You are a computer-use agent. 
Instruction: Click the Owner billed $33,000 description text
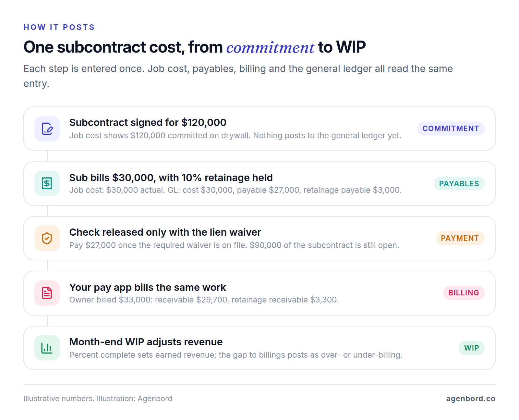(204, 300)
